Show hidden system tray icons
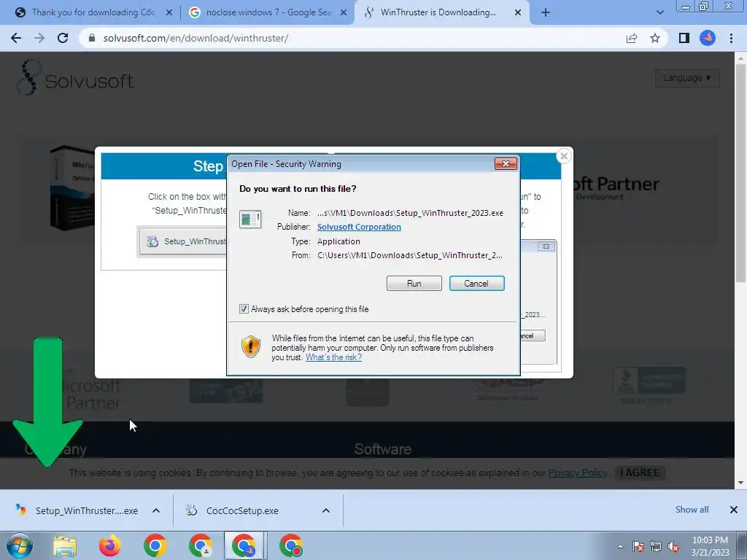Viewport: 747px width, 560px height. (x=620, y=546)
